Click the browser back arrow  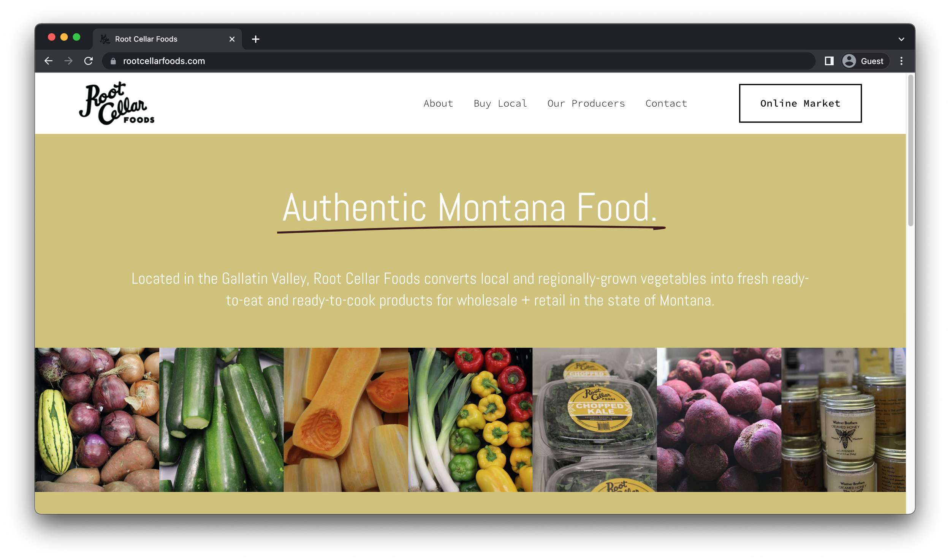pyautogui.click(x=48, y=61)
